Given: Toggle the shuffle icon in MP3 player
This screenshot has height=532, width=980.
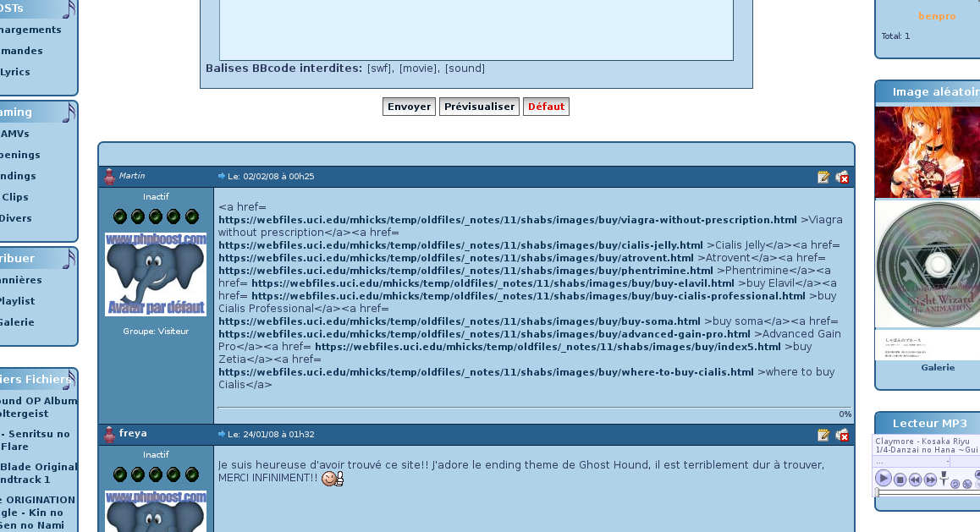Looking at the screenshot, I should pyautogui.click(x=967, y=484).
